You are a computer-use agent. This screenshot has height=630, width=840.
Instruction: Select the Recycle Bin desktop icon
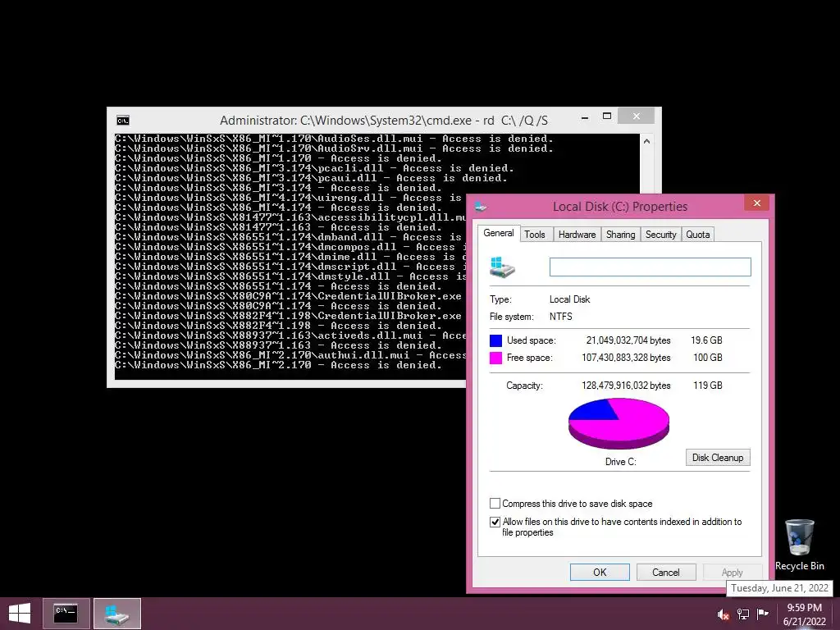pos(799,545)
